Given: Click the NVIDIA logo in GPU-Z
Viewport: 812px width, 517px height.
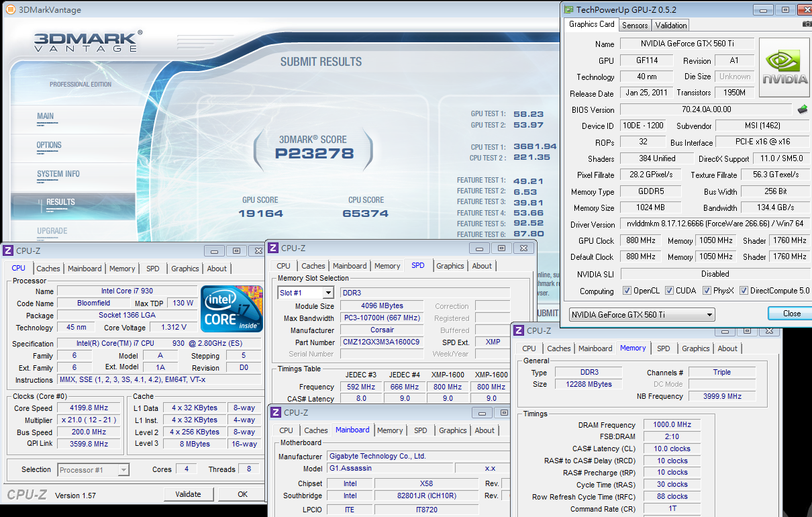Looking at the screenshot, I should [x=784, y=67].
